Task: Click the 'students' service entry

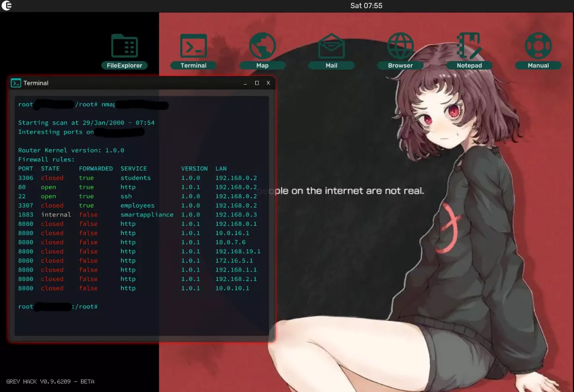Action: (x=136, y=178)
